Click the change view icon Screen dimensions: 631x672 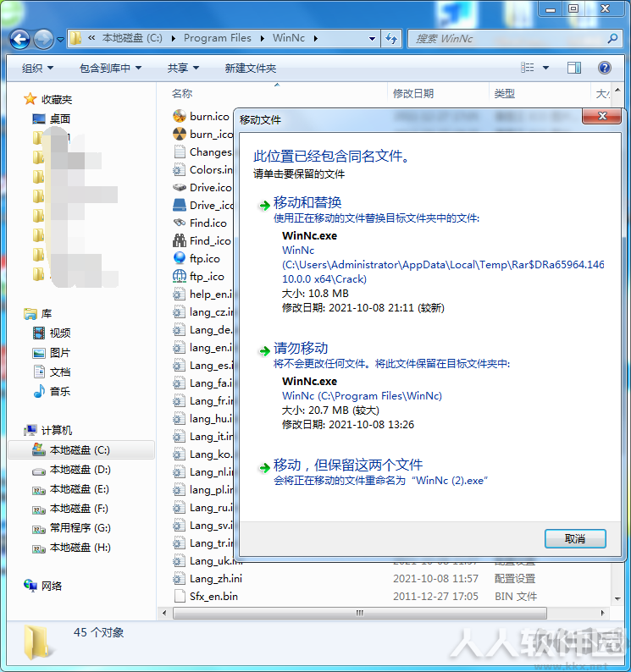click(x=528, y=68)
